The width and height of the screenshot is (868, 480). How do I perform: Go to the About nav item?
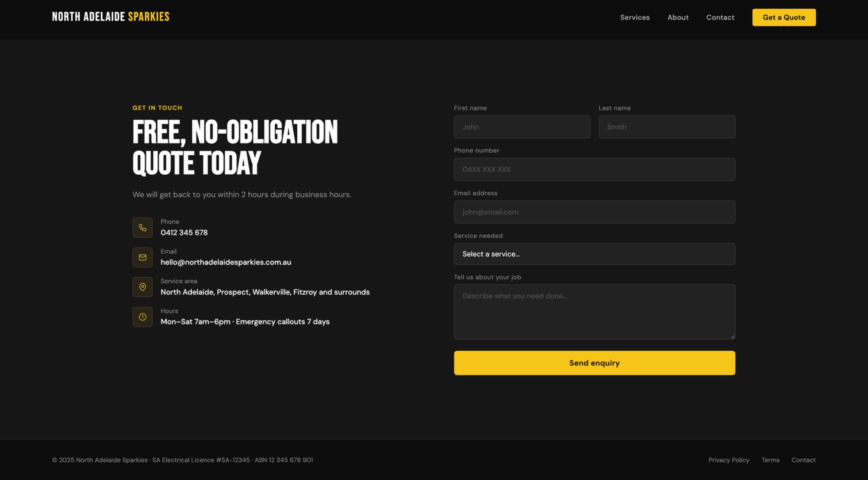677,17
